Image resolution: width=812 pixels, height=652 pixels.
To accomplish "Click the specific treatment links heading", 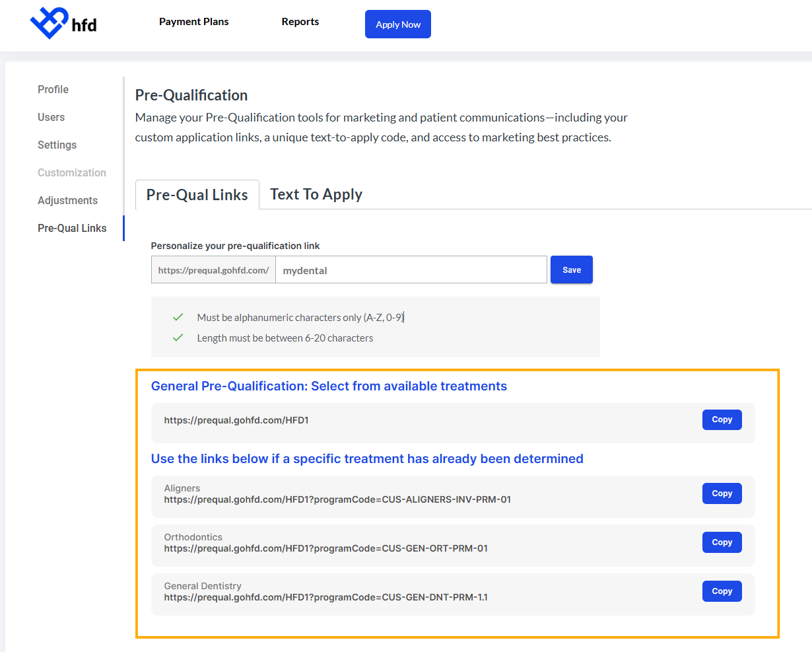I will pos(367,459).
